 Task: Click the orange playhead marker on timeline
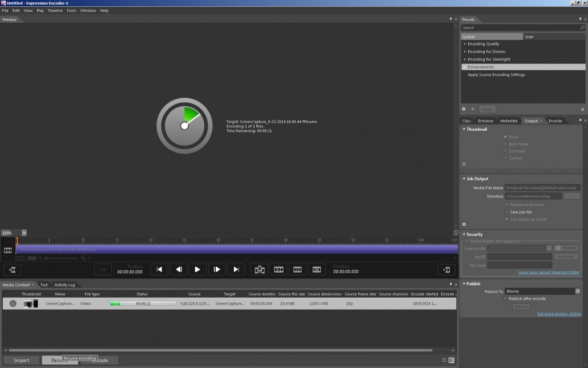coord(17,241)
